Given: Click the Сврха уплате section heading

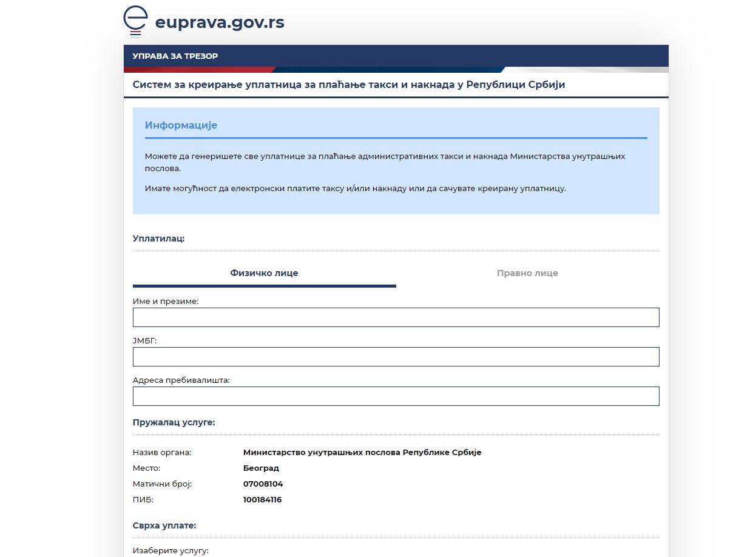Looking at the screenshot, I should tap(164, 525).
